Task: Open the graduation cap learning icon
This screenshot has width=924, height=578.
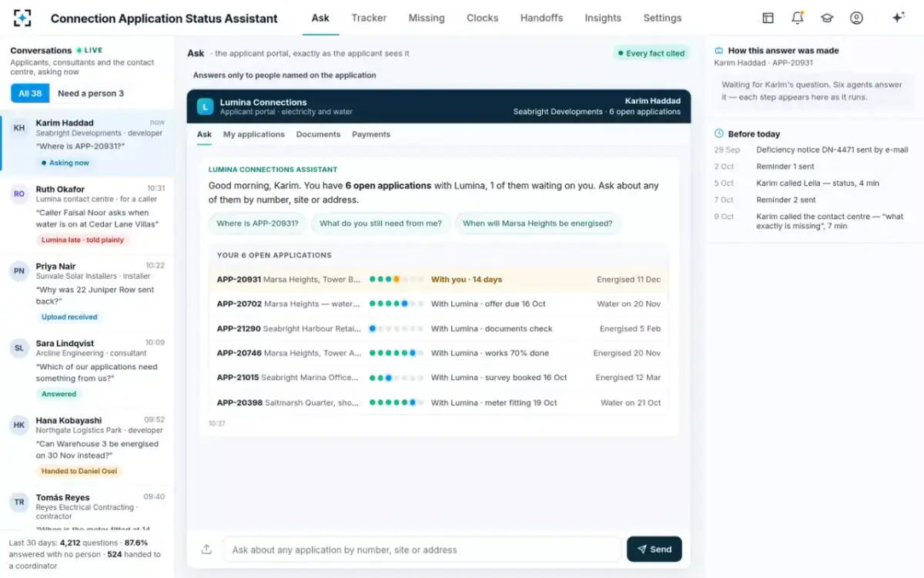Action: (x=827, y=18)
